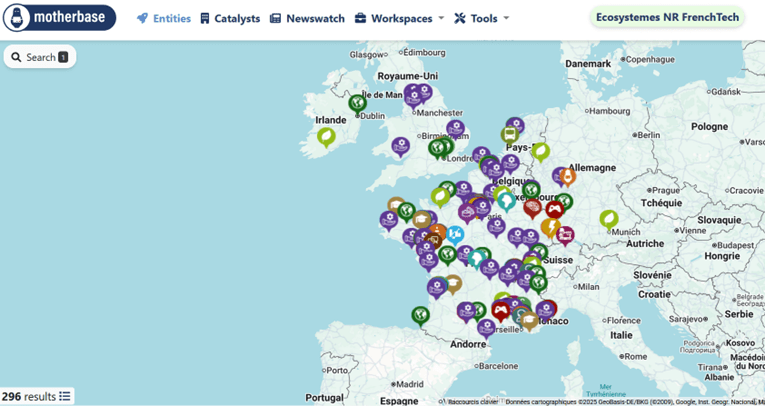This screenshot has width=765, height=406.
Task: Select the green globe marker near Dublin
Action: (x=357, y=102)
